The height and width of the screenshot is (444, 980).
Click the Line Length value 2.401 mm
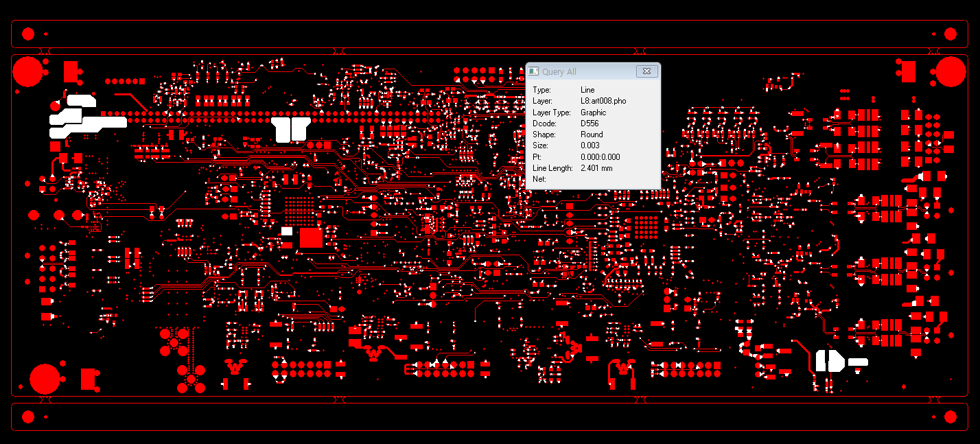(596, 168)
